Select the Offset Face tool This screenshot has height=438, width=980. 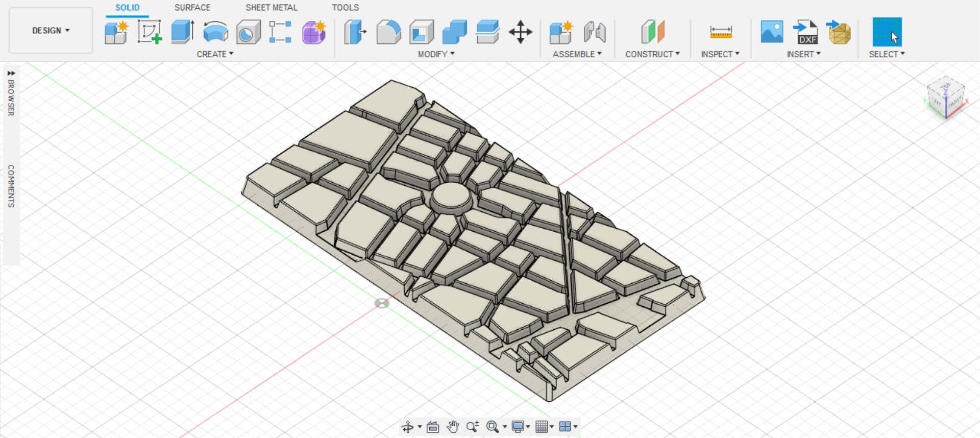click(487, 32)
